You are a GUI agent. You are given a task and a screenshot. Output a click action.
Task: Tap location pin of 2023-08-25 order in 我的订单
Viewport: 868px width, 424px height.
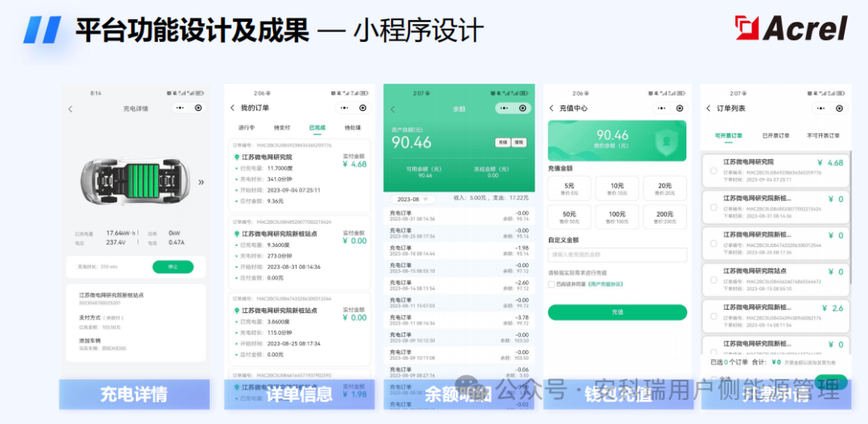pyautogui.click(x=237, y=311)
